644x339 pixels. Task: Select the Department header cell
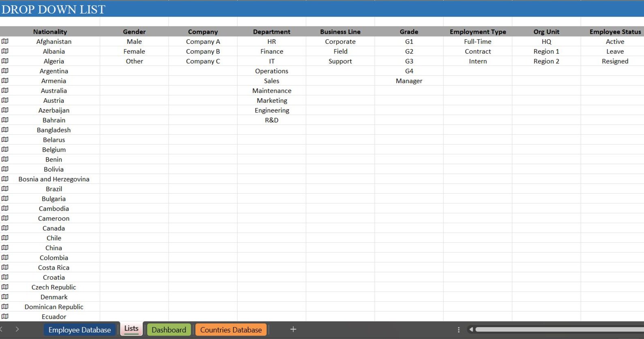(x=272, y=32)
